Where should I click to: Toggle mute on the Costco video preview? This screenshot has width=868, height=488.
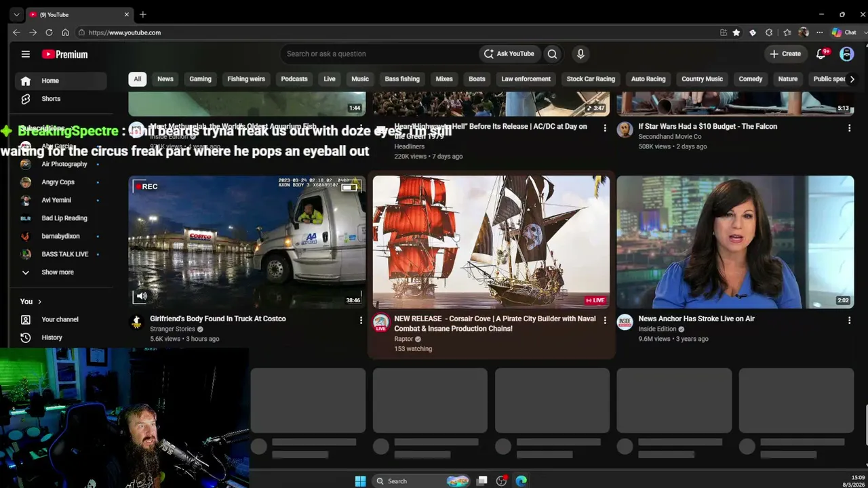[x=141, y=296]
